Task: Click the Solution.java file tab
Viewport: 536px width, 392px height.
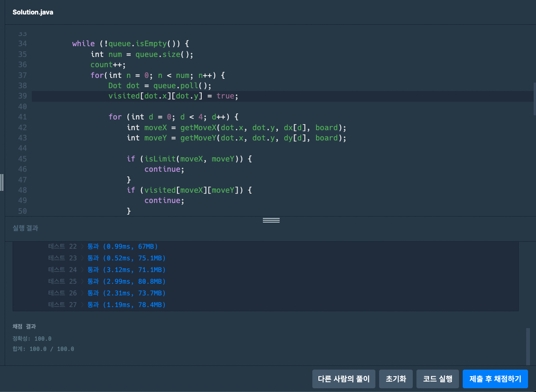Action: [x=33, y=12]
